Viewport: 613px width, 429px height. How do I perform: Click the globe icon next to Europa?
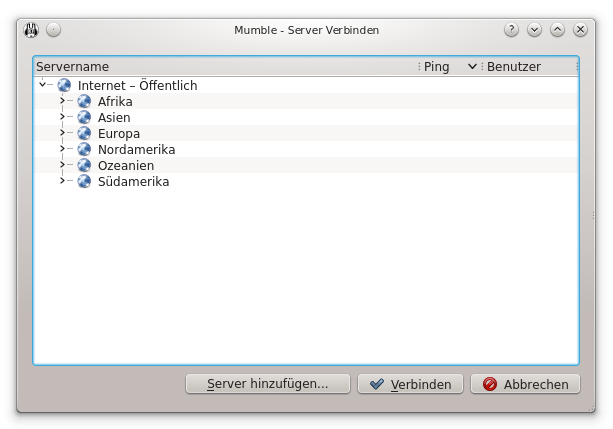click(84, 133)
